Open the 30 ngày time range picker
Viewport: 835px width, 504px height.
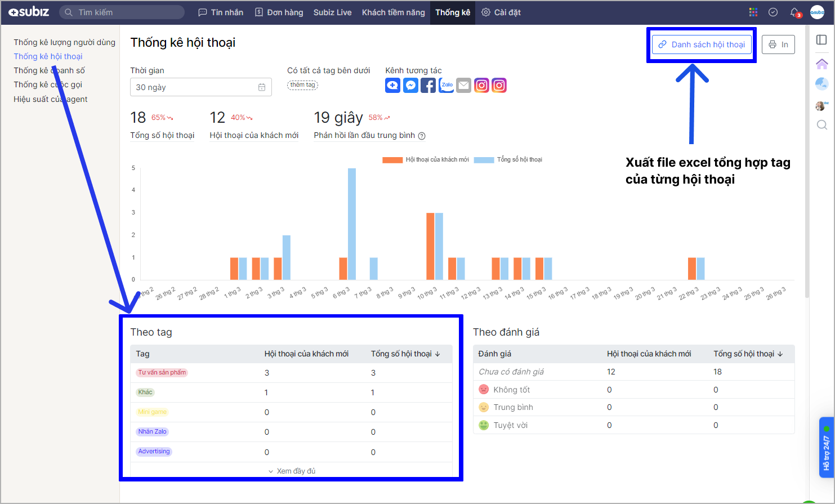(200, 87)
